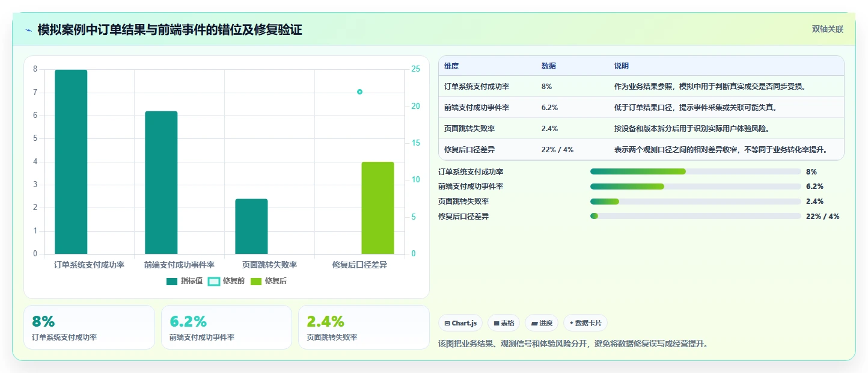Click the 页面跳转失败率 bar in chart

(251, 226)
